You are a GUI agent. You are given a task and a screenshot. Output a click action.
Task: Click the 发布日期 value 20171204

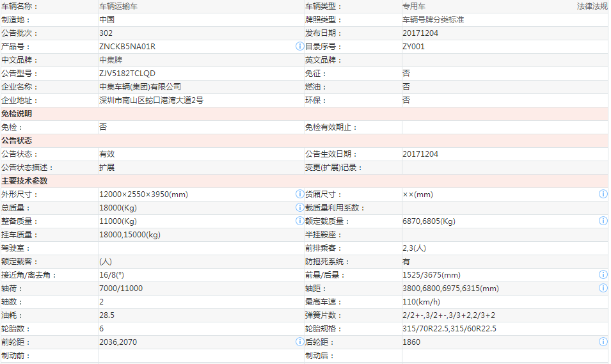(420, 33)
